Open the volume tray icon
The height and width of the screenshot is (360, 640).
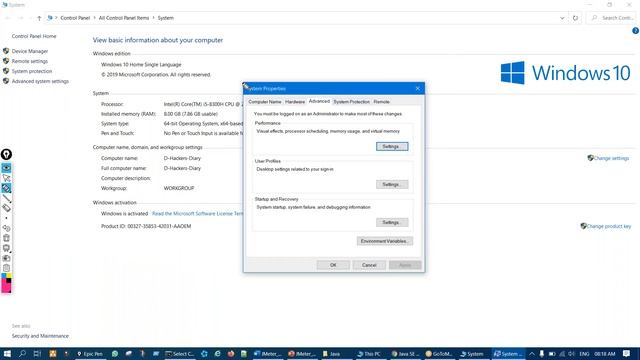coord(571,354)
